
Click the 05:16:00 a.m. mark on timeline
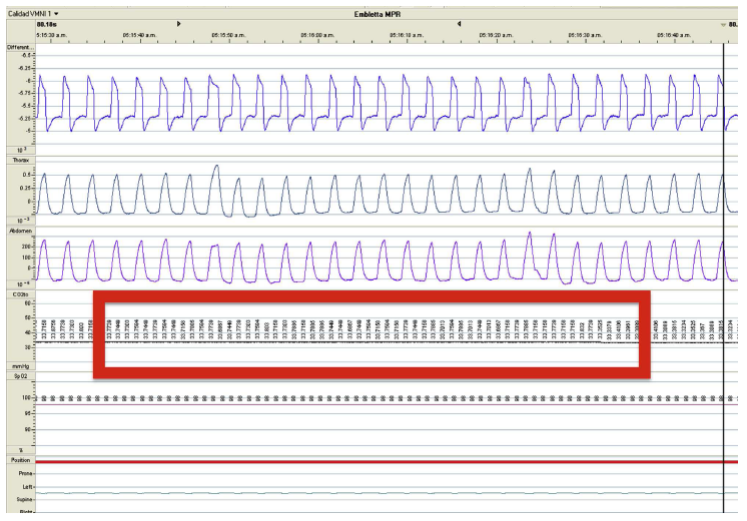pos(318,34)
